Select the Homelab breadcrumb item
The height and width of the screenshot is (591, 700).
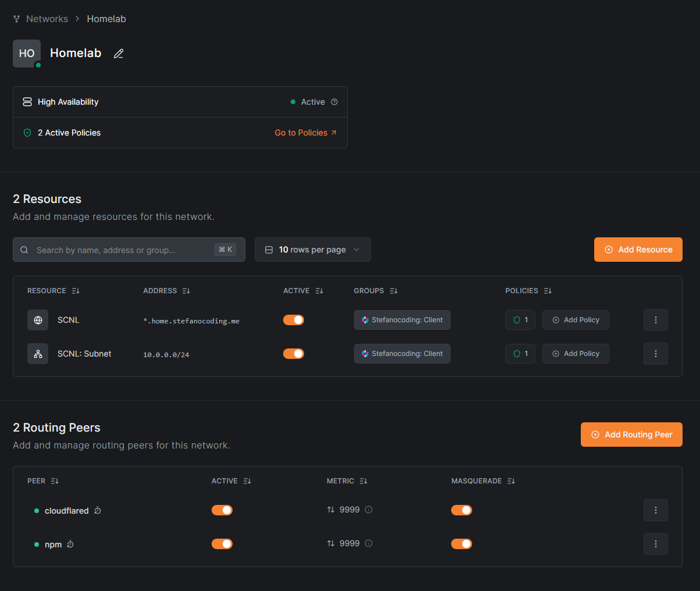coord(106,19)
